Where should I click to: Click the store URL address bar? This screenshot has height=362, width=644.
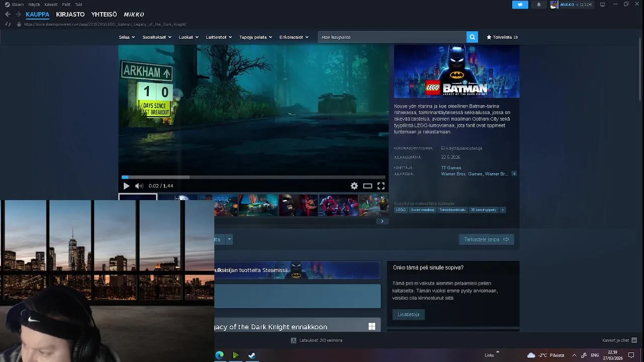pyautogui.click(x=105, y=24)
